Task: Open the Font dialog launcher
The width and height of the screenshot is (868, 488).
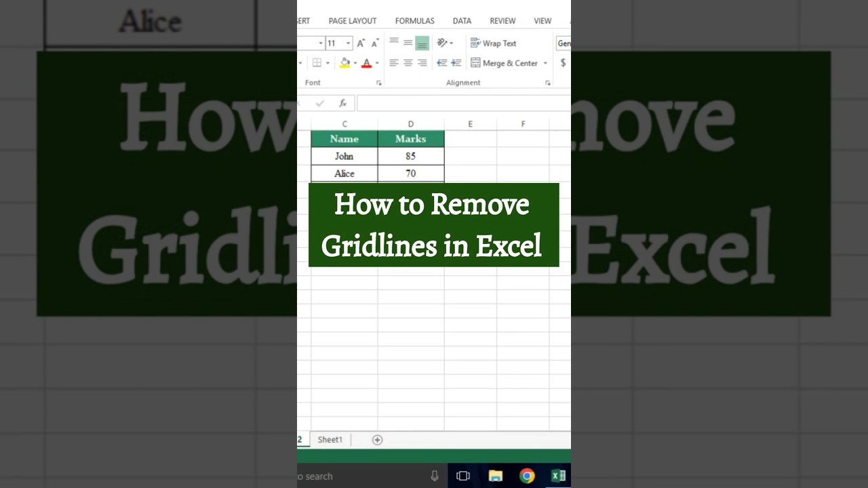Action: 379,83
